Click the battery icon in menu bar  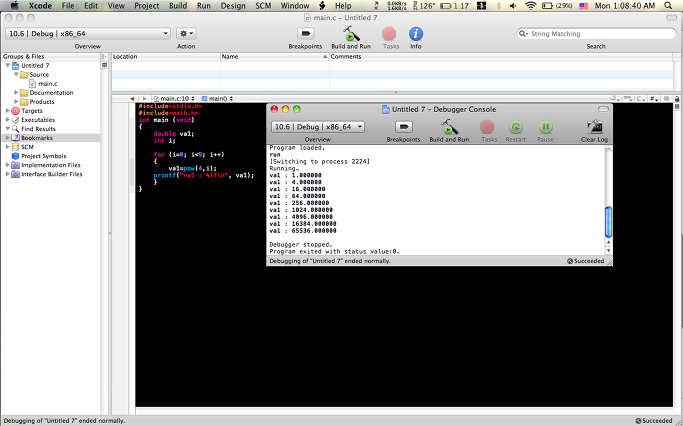(547, 6)
